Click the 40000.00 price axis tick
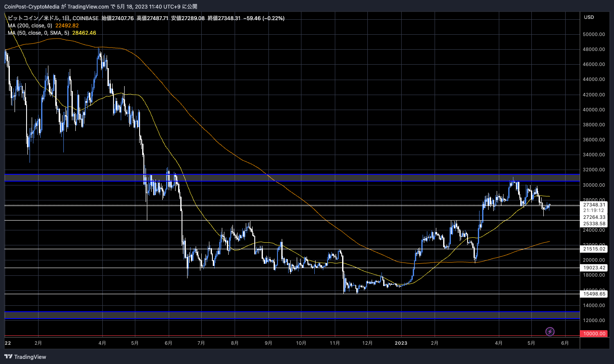This screenshot has width=614, height=364. [x=594, y=110]
